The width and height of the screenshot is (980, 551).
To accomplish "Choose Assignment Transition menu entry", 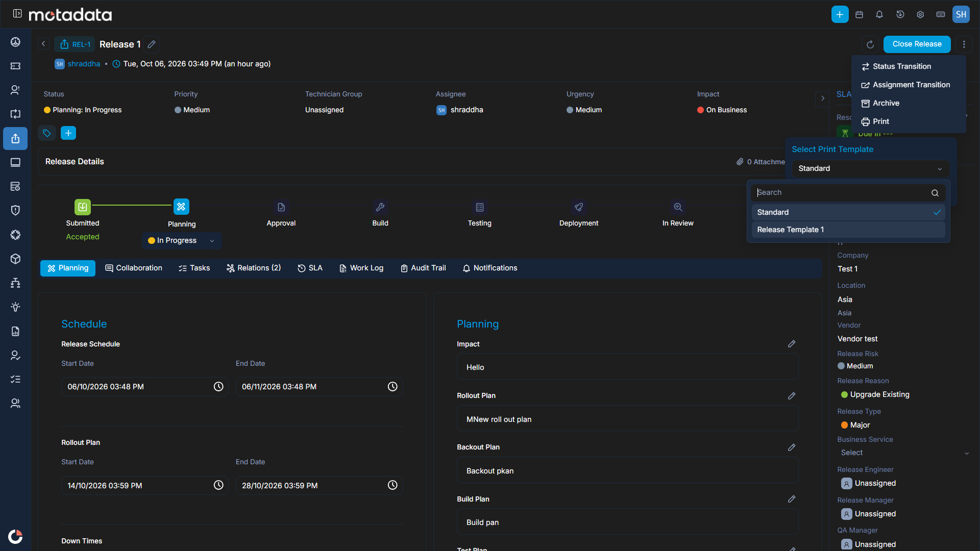I will point(906,85).
